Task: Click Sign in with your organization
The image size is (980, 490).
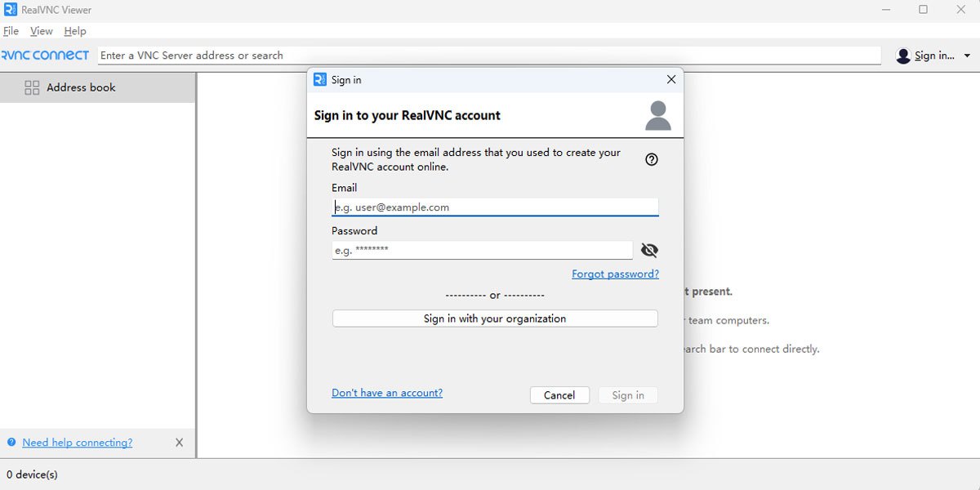Action: pos(495,318)
